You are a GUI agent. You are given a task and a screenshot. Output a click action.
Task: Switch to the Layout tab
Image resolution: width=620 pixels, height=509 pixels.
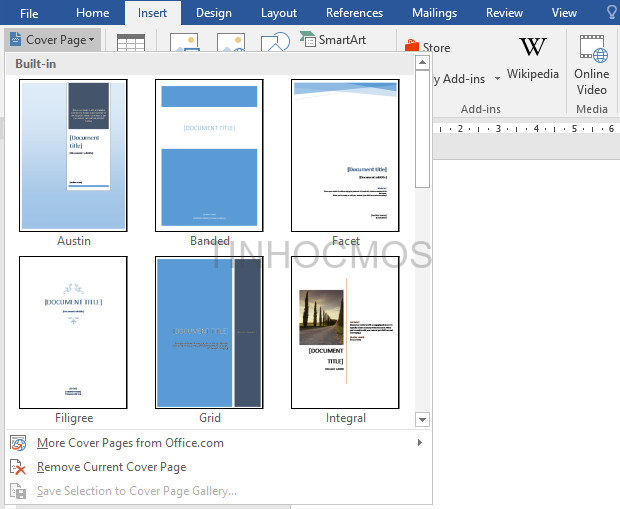point(279,13)
